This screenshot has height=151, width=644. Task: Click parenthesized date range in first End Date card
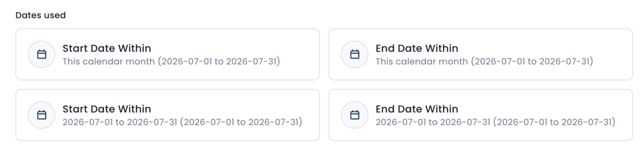tap(532, 61)
